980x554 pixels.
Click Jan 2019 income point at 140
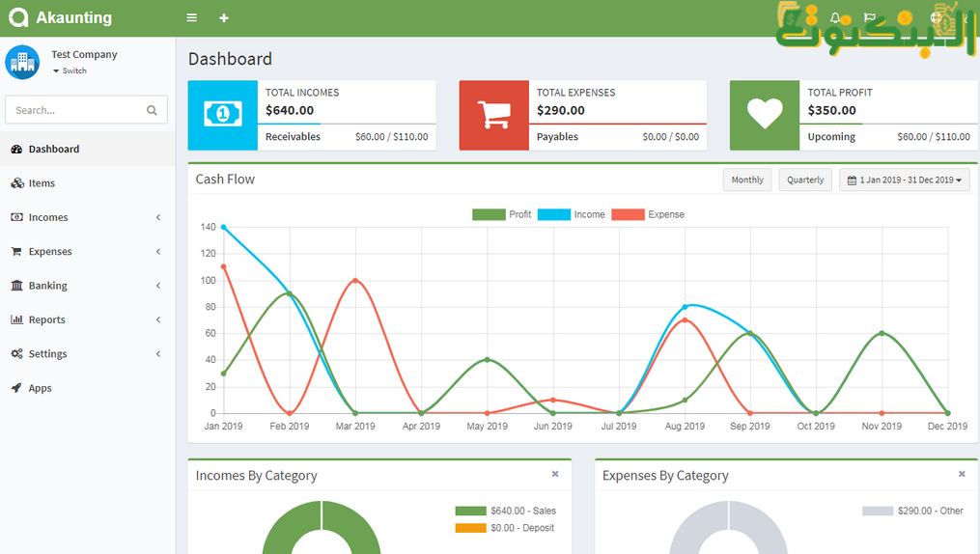point(223,228)
